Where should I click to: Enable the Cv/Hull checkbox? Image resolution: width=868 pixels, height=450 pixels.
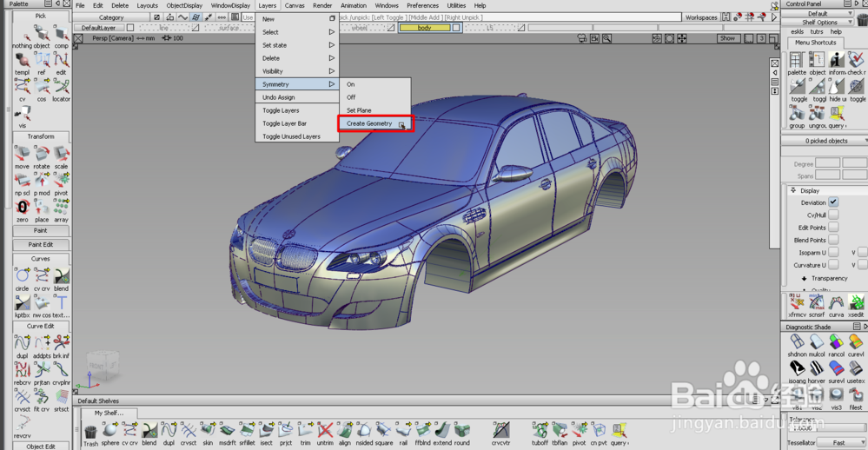point(833,215)
